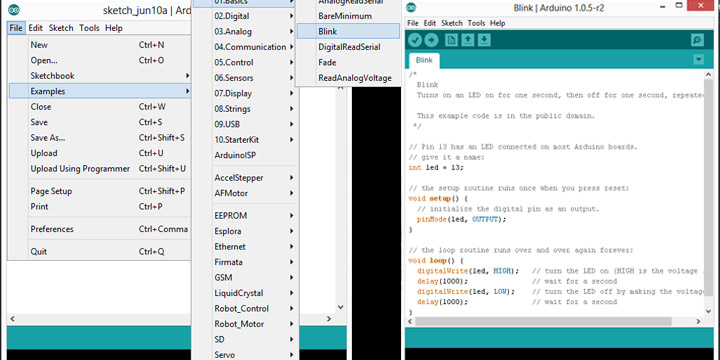720x360 pixels.
Task: Choose Open... from File menu
Action: pyautogui.click(x=100, y=60)
